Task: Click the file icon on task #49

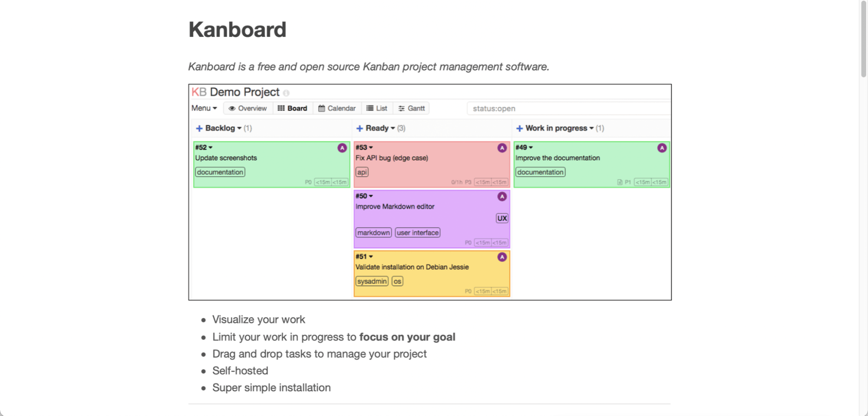Action: point(620,182)
